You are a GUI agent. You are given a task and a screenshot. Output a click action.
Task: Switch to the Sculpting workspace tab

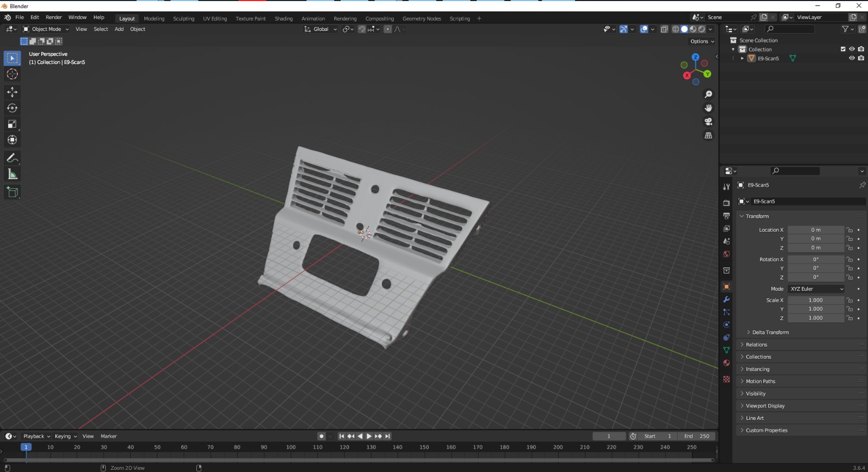click(183, 18)
